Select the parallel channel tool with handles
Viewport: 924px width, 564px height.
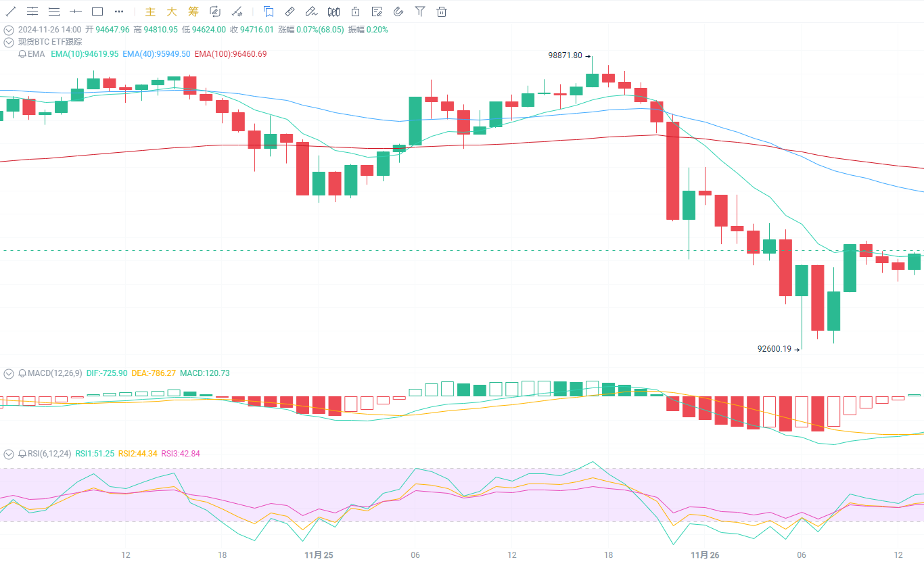pyautogui.click(x=32, y=11)
